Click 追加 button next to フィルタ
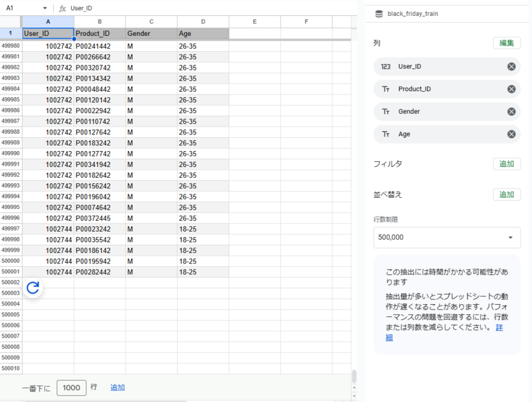This screenshot has width=532, height=402. (507, 164)
